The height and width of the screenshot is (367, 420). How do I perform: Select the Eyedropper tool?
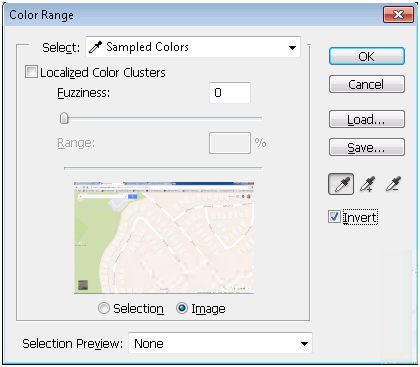click(x=341, y=184)
